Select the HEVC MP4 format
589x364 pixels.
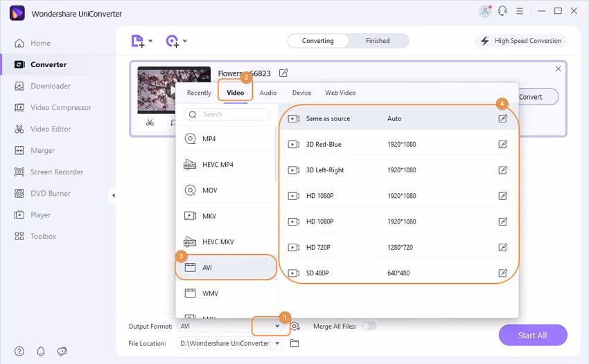coord(226,165)
